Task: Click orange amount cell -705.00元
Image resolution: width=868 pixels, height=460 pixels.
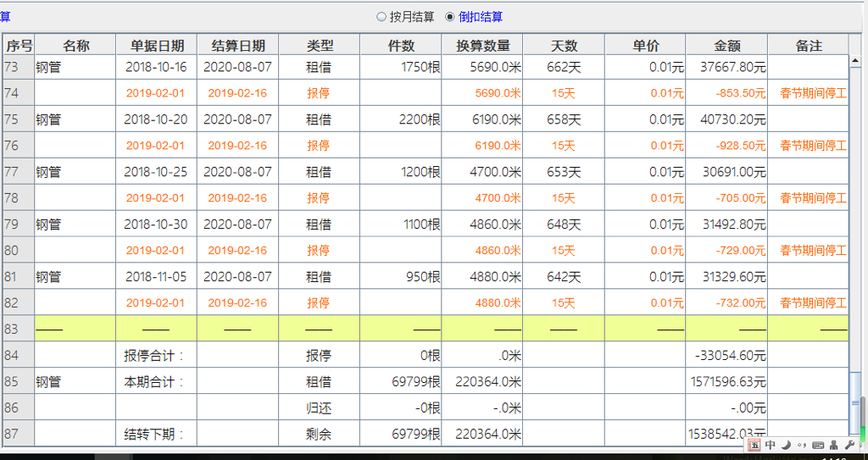Action: pos(726,197)
